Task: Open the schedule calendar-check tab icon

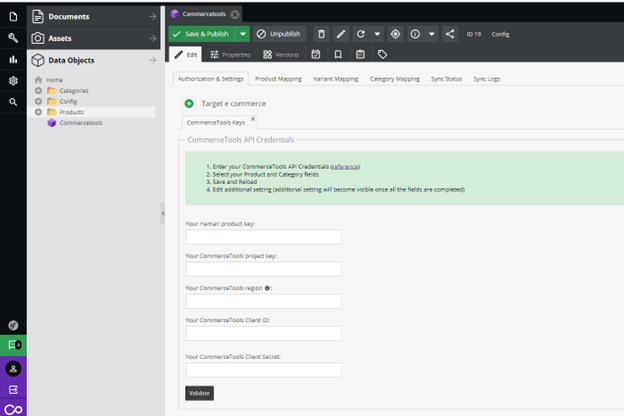Action: [x=316, y=55]
